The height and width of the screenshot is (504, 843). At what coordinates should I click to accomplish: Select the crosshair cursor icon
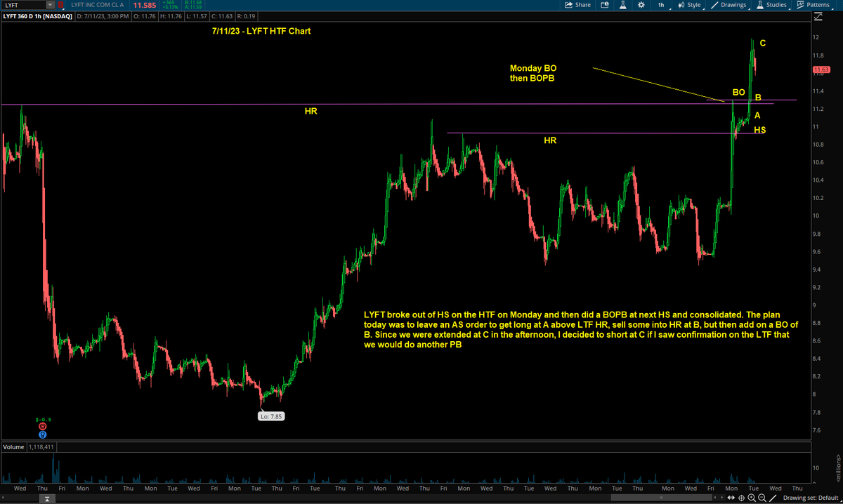click(743, 498)
